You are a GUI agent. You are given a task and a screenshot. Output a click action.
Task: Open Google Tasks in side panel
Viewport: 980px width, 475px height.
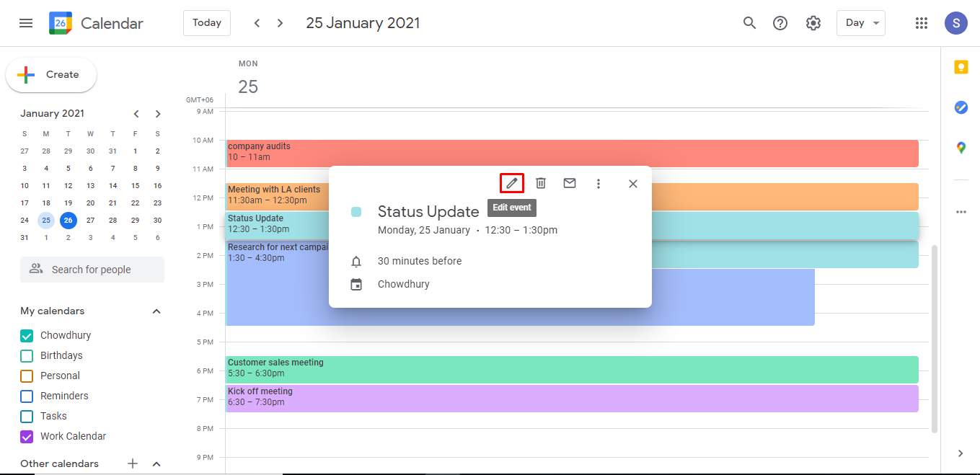point(961,107)
